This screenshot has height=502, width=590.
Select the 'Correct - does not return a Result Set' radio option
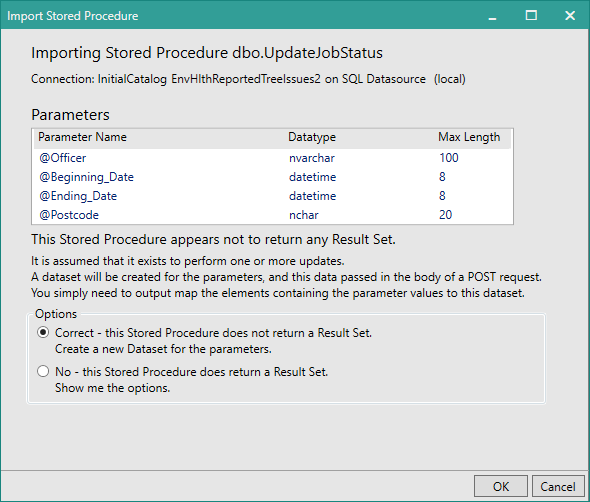click(x=43, y=333)
